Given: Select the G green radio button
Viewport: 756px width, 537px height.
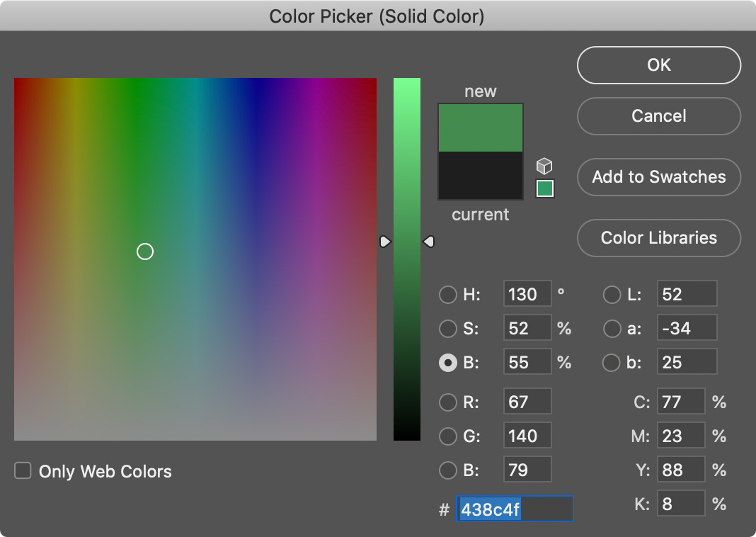Looking at the screenshot, I should pos(447,436).
